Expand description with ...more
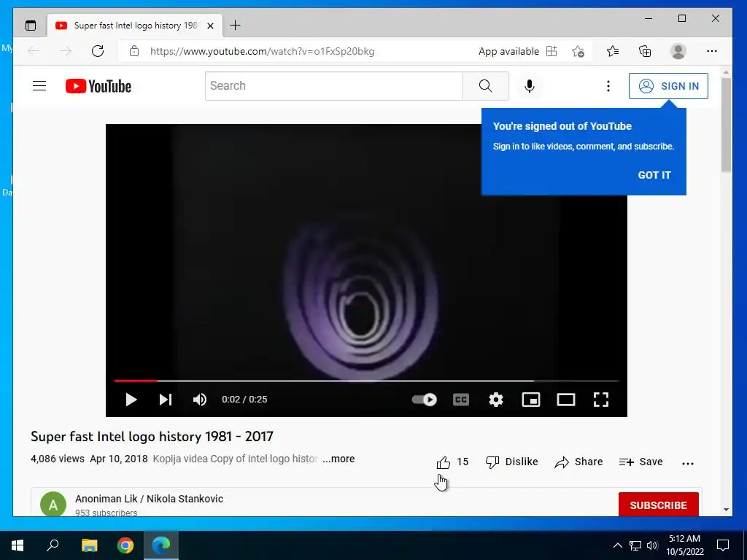This screenshot has width=747, height=560. click(338, 459)
